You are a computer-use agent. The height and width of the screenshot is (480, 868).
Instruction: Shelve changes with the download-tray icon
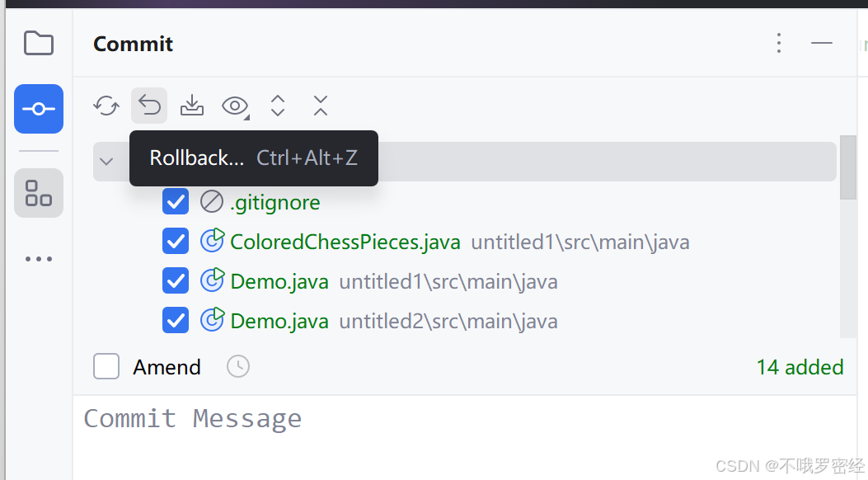(192, 106)
